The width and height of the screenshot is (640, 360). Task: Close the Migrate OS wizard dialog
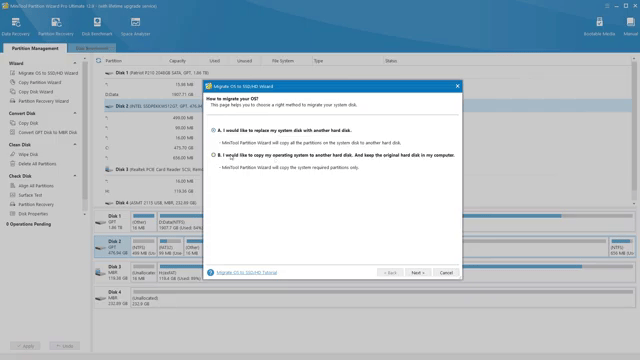pos(457,86)
